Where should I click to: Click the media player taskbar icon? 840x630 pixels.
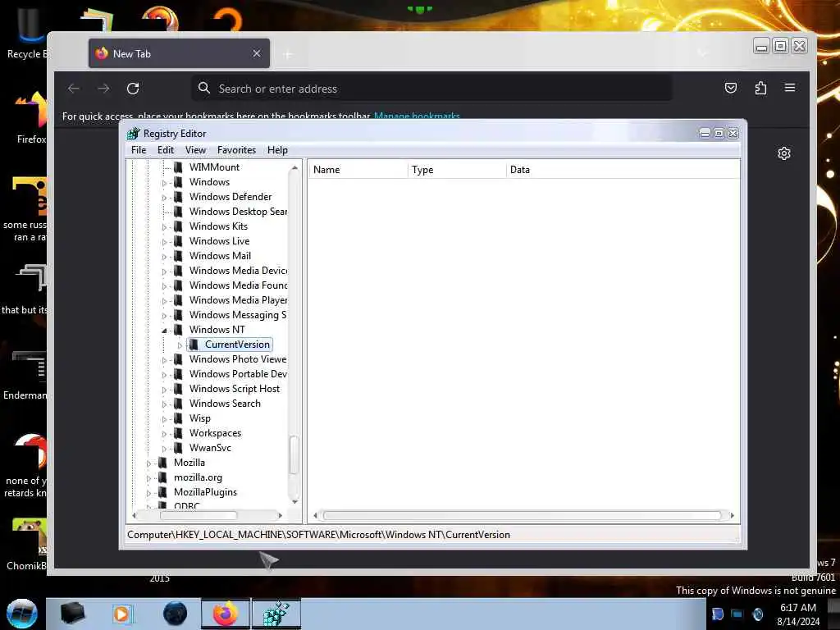pos(122,614)
